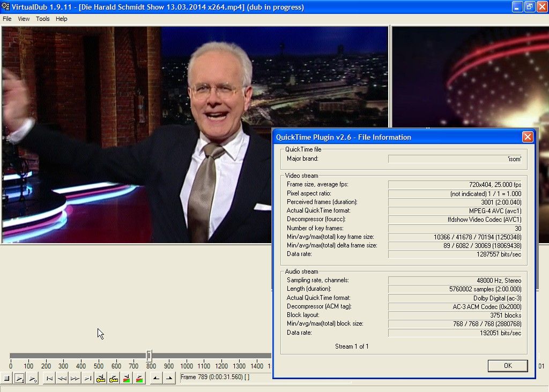Go to the next key frame
549x392 pixels.
[x=114, y=378]
